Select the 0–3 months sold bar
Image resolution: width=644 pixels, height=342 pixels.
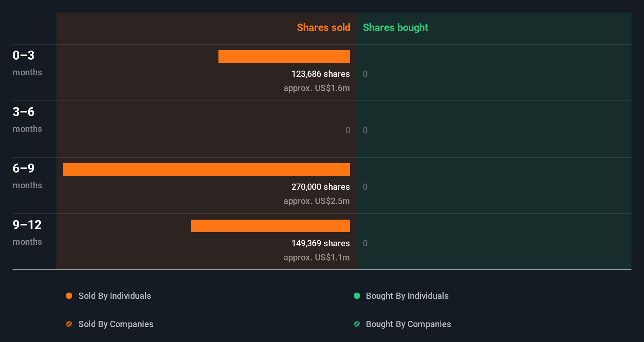284,56
